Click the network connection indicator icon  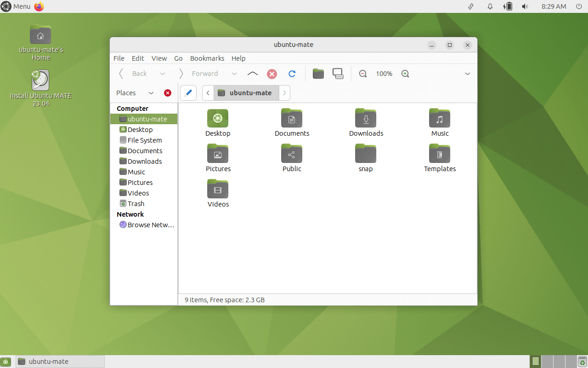tap(471, 6)
